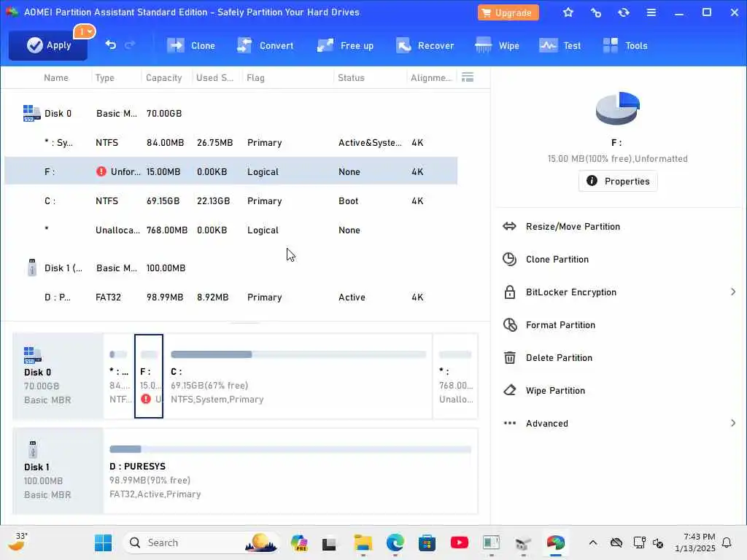Image resolution: width=747 pixels, height=560 pixels.
Task: Open Microsoft Store from the taskbar
Action: click(427, 542)
